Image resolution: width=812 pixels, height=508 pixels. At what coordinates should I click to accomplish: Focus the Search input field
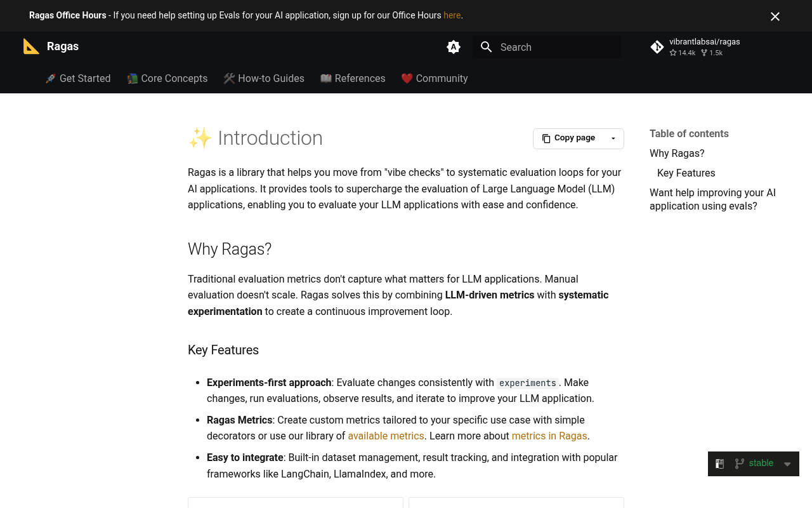[547, 47]
